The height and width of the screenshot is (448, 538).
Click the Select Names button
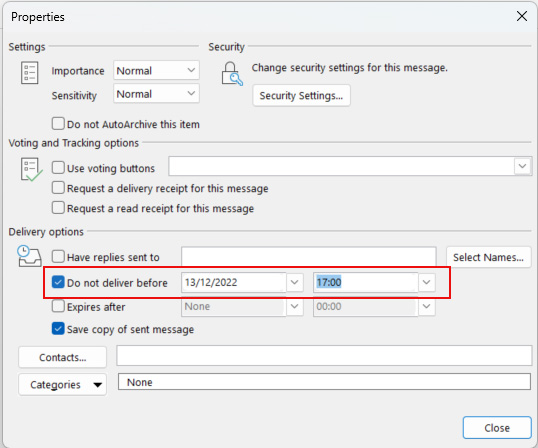coord(488,257)
